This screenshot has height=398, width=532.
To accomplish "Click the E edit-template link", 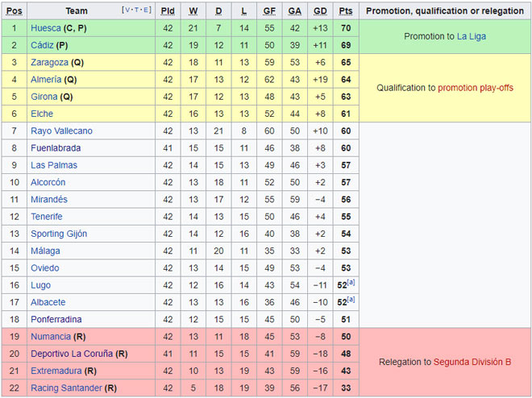I will pos(146,10).
